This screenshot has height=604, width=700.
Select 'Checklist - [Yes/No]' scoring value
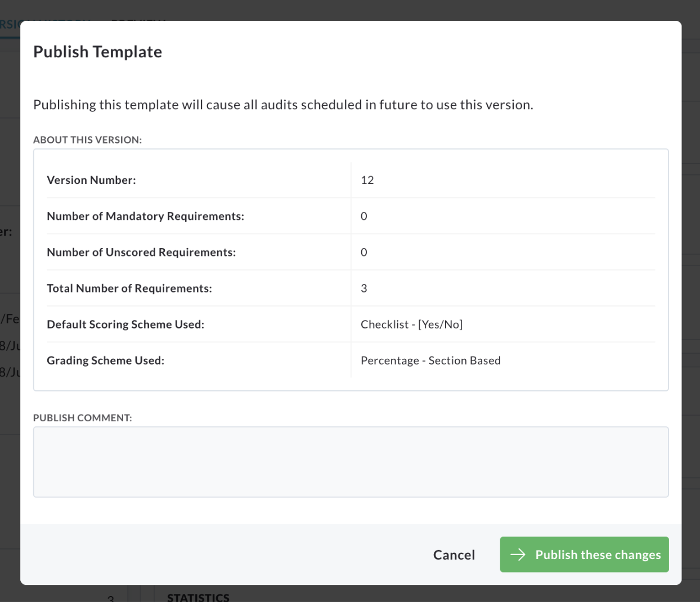click(x=411, y=324)
